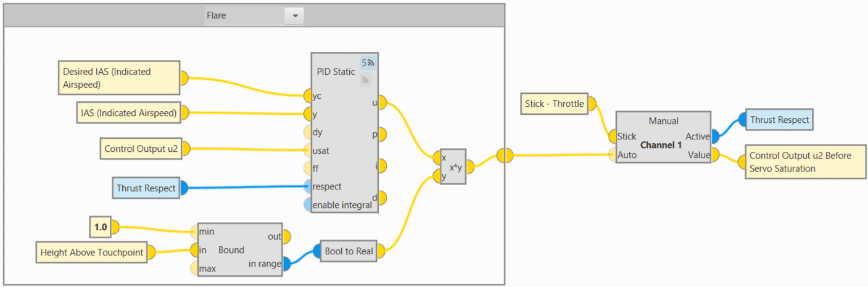
Task: Select the PID Static block title
Action: pyautogui.click(x=336, y=72)
